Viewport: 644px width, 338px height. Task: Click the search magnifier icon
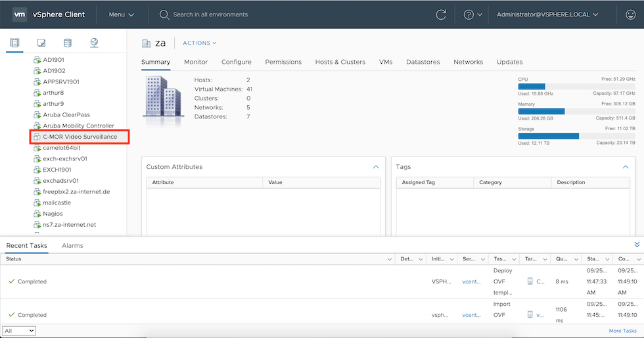pyautogui.click(x=164, y=15)
